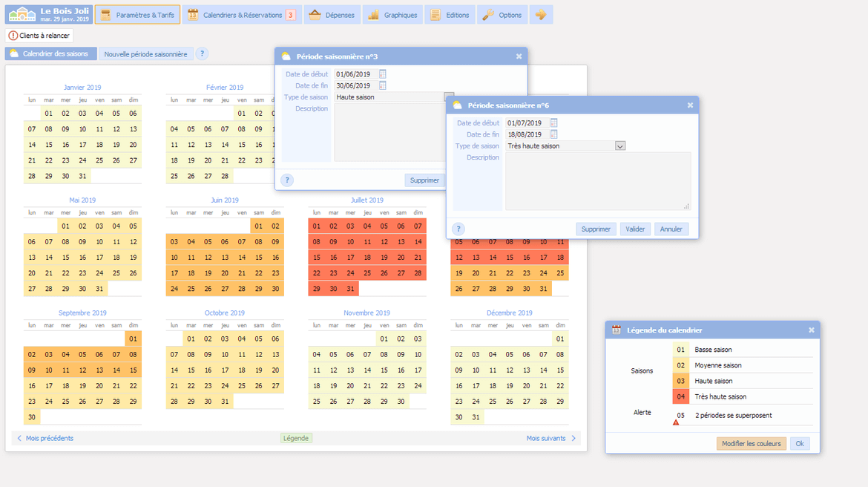Open calendar picker for n°3 Date de début
This screenshot has height=487, width=868.
383,74
